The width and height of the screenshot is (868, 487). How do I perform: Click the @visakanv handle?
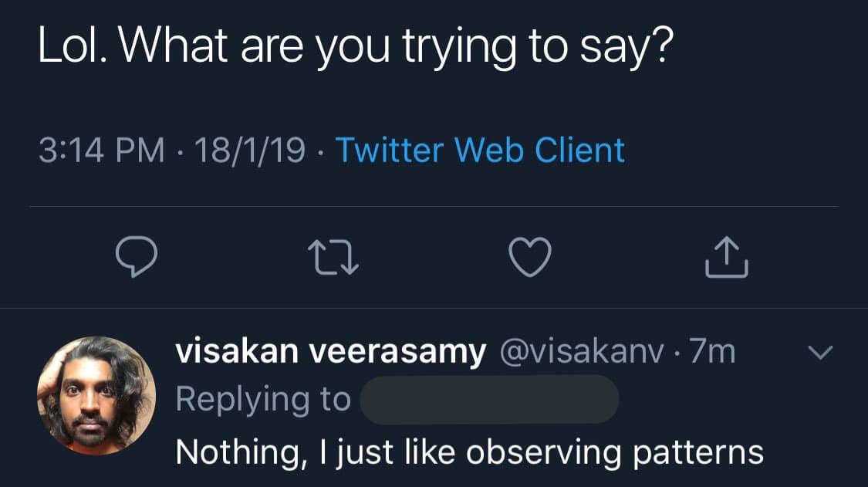(x=583, y=352)
